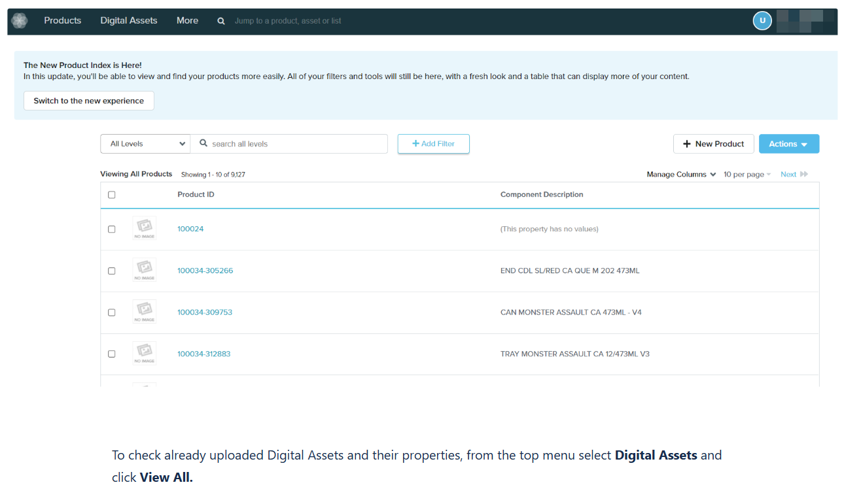844x504 pixels.
Task: Expand the Manage Columns dropdown
Action: pos(681,175)
